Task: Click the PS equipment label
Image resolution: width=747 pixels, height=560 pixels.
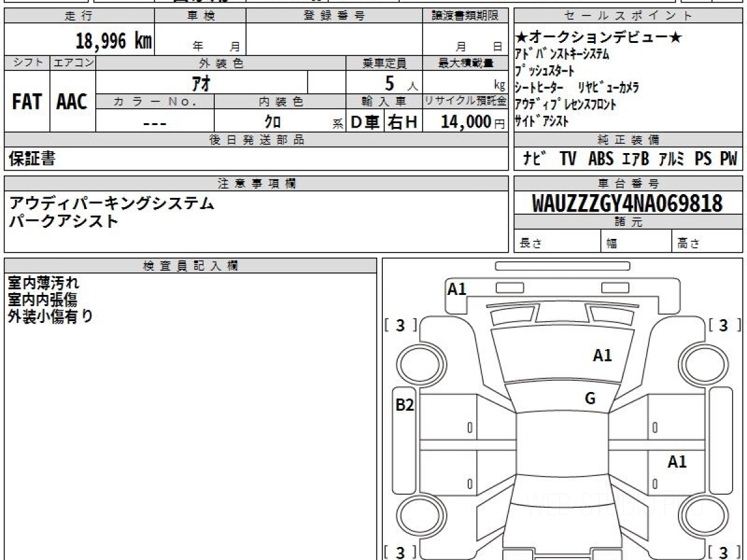Action: coord(703,159)
